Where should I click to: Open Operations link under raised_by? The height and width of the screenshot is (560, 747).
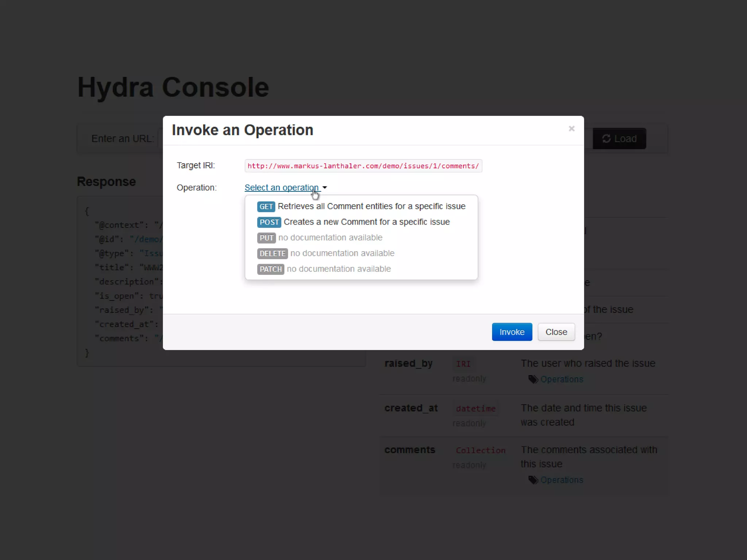pyautogui.click(x=562, y=380)
